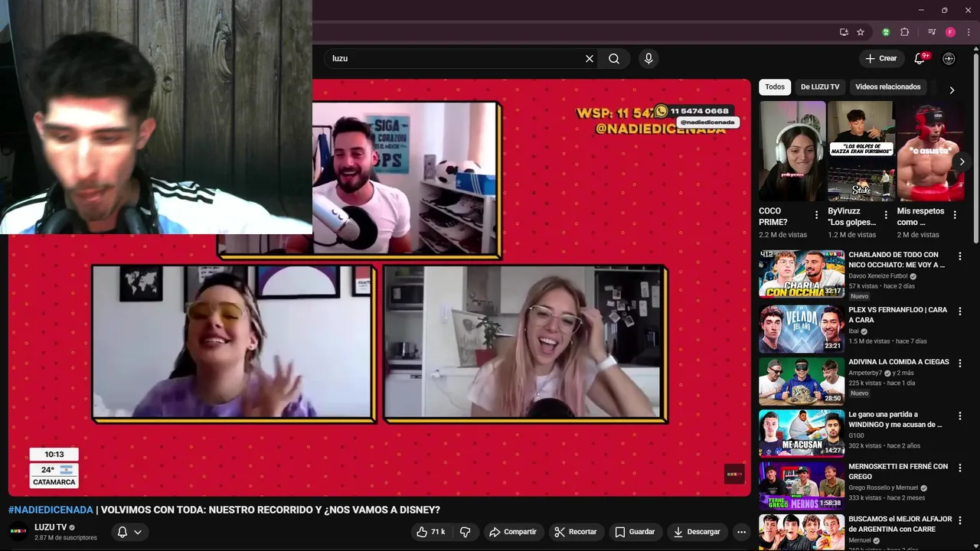Open more video actions three-dot button
The height and width of the screenshot is (551, 980).
(x=741, y=532)
